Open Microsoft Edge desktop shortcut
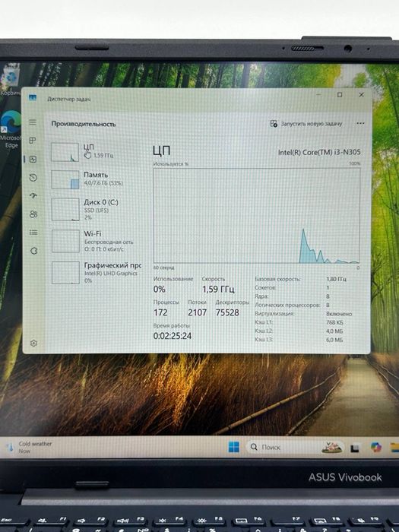This screenshot has height=532, width=399. [x=11, y=130]
